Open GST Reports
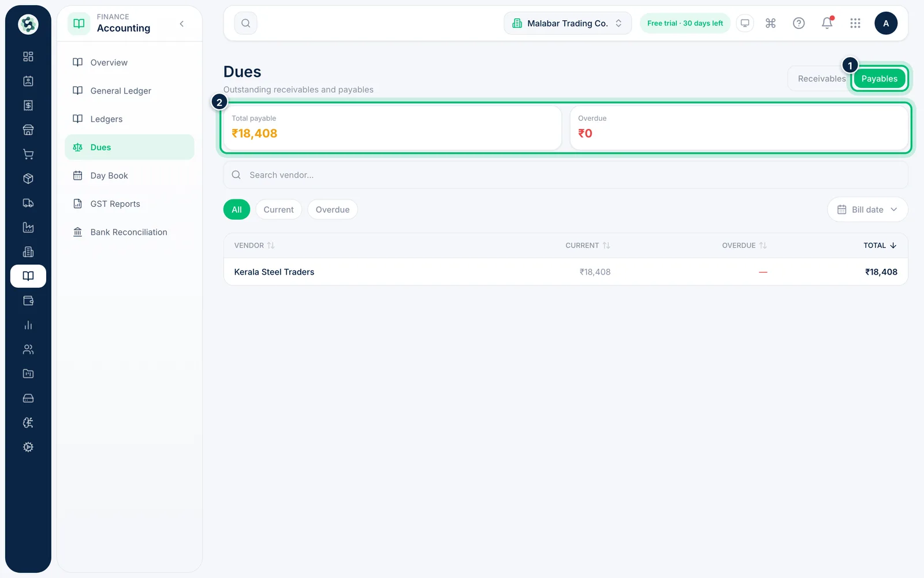 click(129, 204)
